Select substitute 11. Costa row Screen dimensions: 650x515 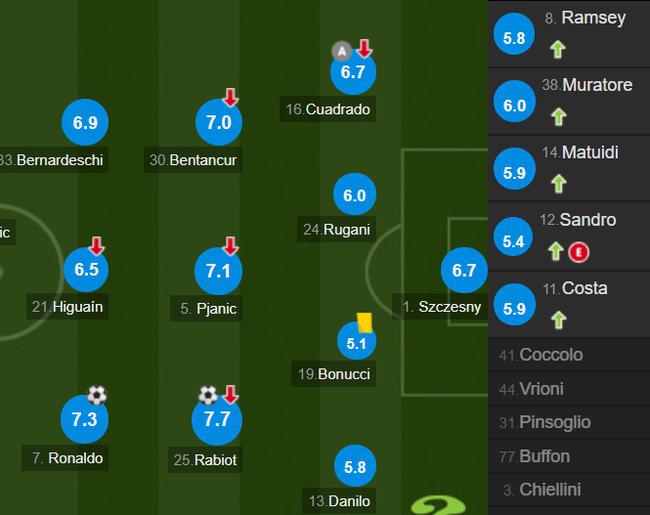[569, 305]
